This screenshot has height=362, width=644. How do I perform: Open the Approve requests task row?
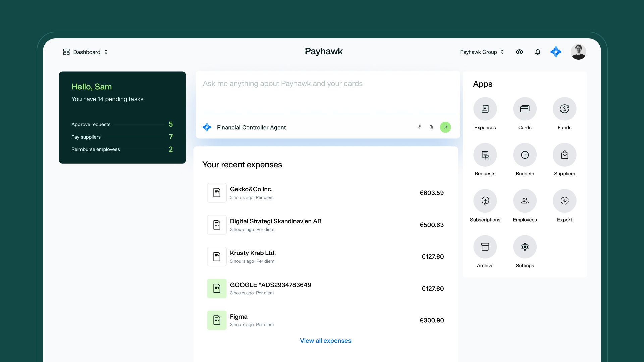(x=122, y=124)
